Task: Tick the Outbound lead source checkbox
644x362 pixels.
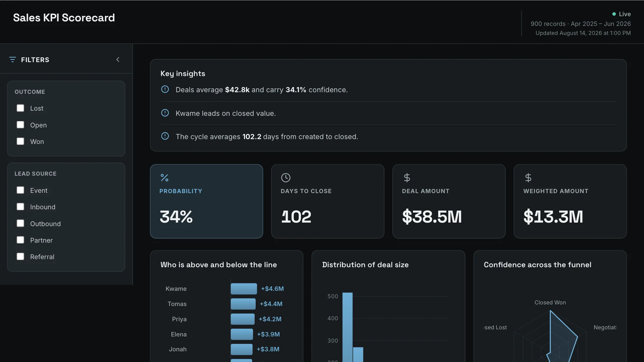Action: [x=20, y=224]
